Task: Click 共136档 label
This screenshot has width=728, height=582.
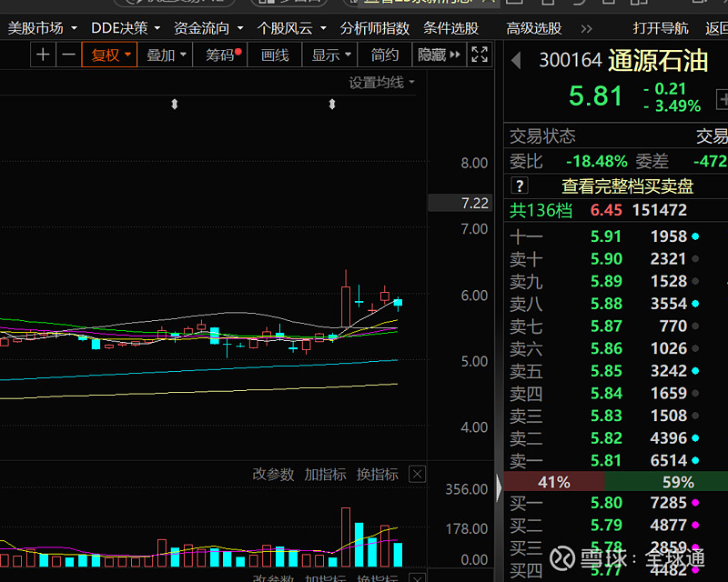Action: [541, 210]
